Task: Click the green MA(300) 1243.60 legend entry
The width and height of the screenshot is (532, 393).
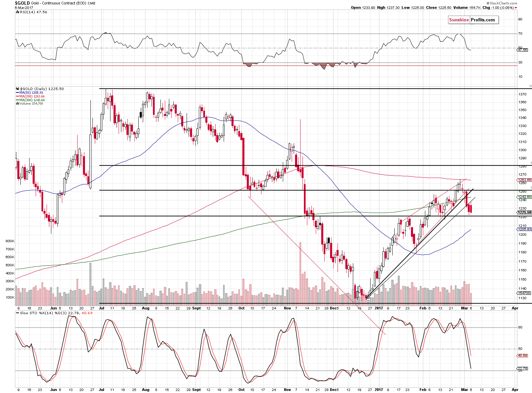Action: click(x=30, y=100)
